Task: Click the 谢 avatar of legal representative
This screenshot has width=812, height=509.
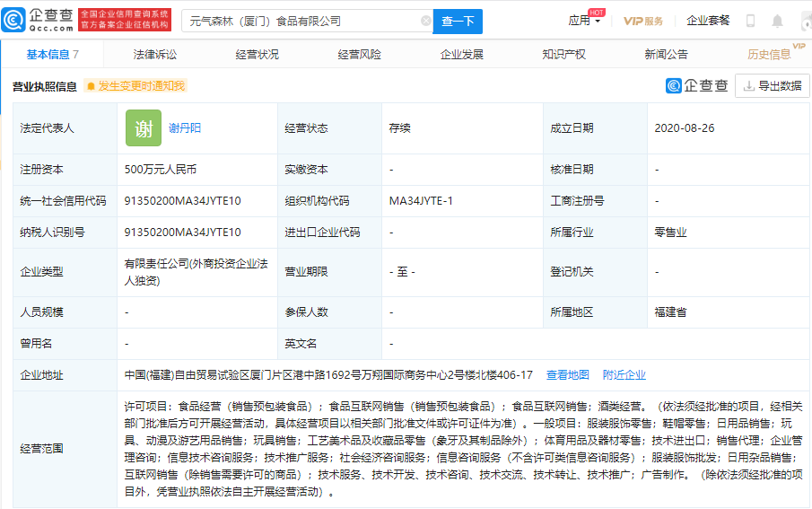Action: [x=144, y=128]
